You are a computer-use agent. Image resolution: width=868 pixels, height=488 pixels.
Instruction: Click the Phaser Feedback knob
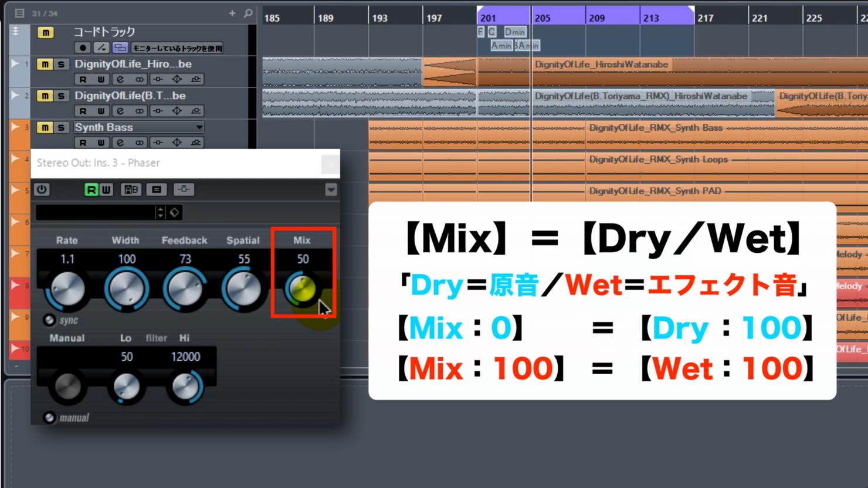tap(185, 289)
